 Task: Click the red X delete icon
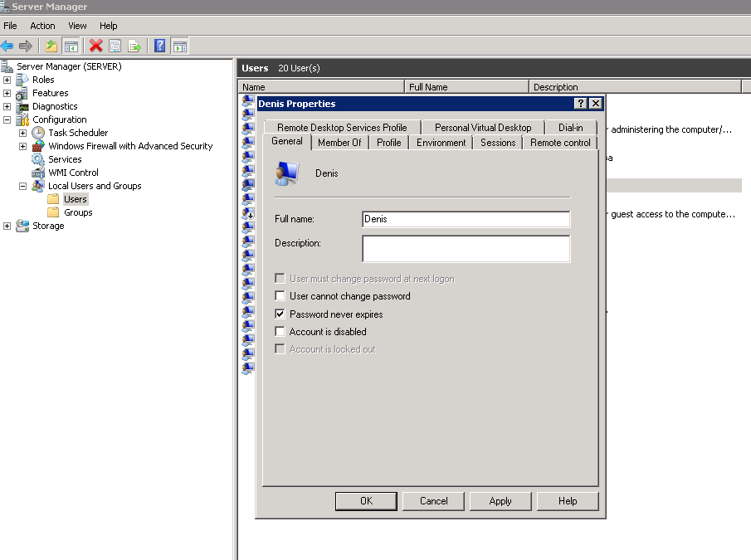tap(95, 46)
